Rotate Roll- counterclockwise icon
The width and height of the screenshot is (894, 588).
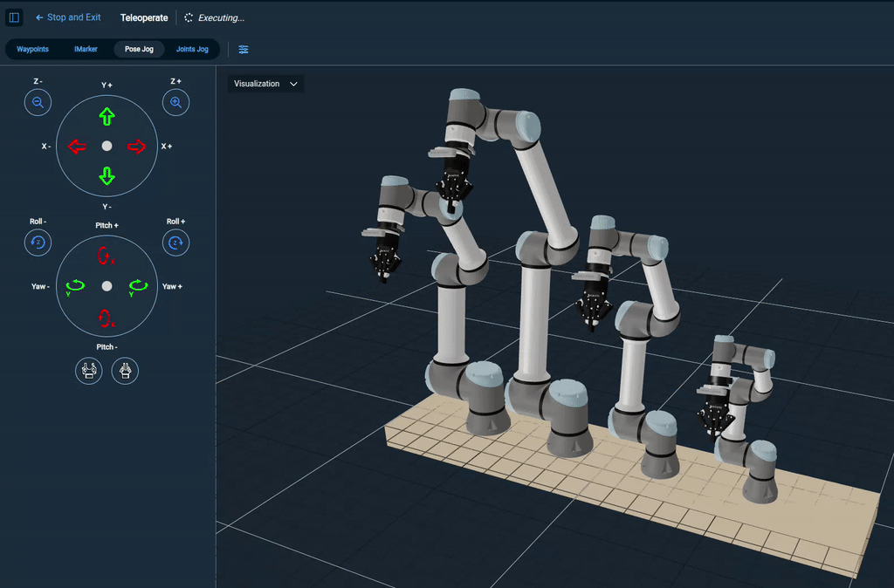pos(38,243)
